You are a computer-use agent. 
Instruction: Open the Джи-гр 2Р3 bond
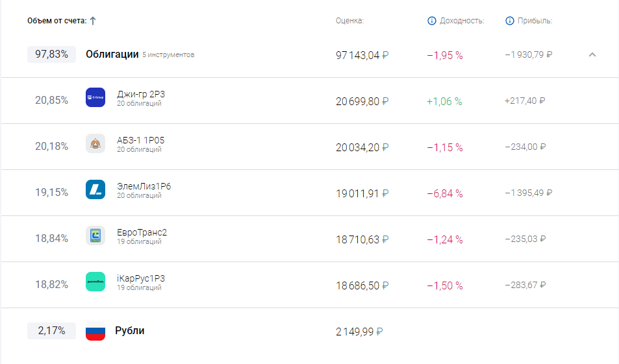pyautogui.click(x=141, y=94)
